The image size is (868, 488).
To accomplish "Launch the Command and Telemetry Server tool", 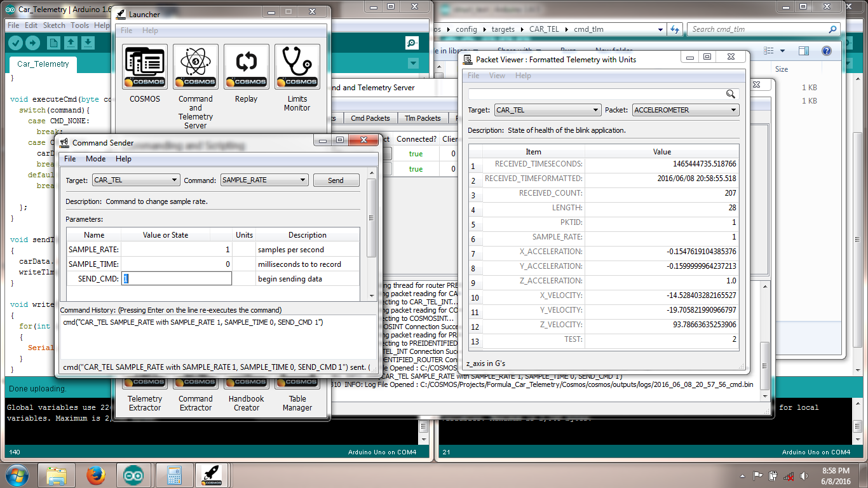I will (195, 66).
